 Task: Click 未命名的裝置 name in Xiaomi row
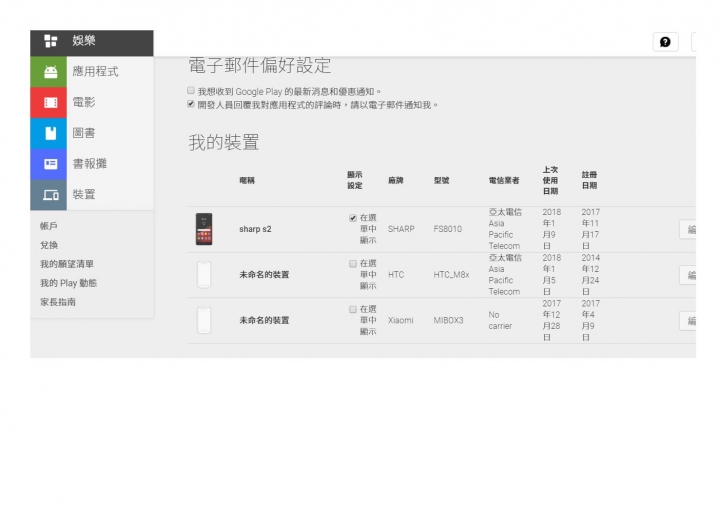pyautogui.click(x=264, y=320)
